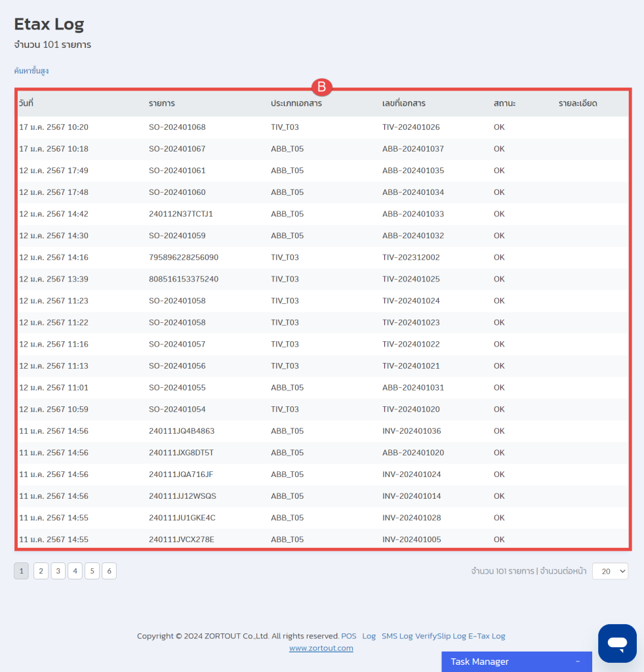Screen dimensions: 644x672
Task: Open the POS footer link
Action: click(348, 636)
